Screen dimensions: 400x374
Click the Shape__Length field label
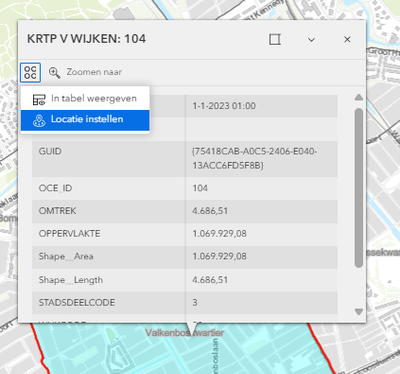click(71, 280)
